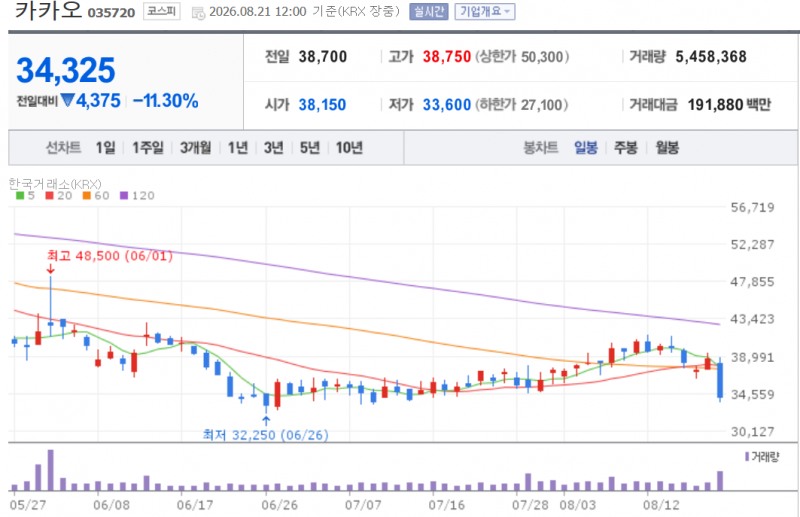Click the -11.30% change value
Image resolution: width=800 pixels, height=517 pixels.
pos(165,101)
